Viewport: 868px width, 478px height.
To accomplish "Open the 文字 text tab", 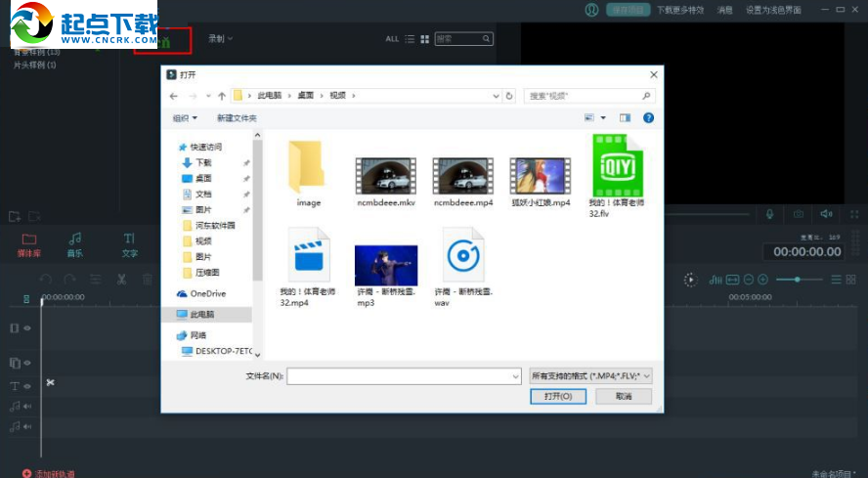I will 130,244.
